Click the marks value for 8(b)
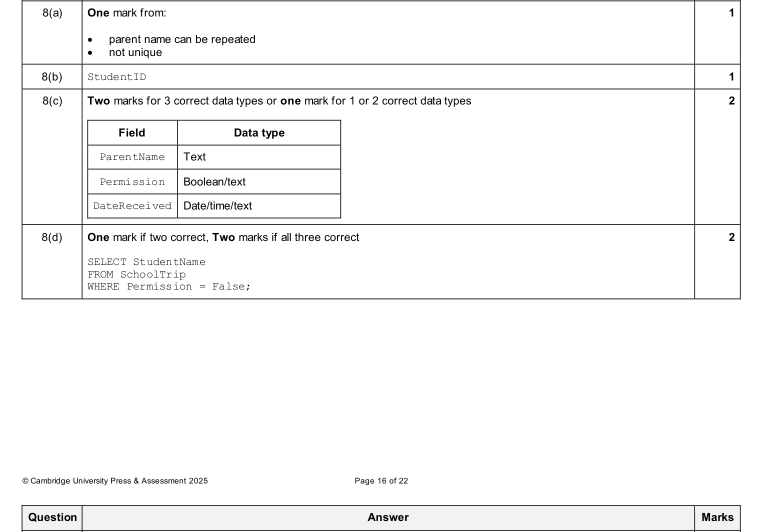 click(x=731, y=77)
